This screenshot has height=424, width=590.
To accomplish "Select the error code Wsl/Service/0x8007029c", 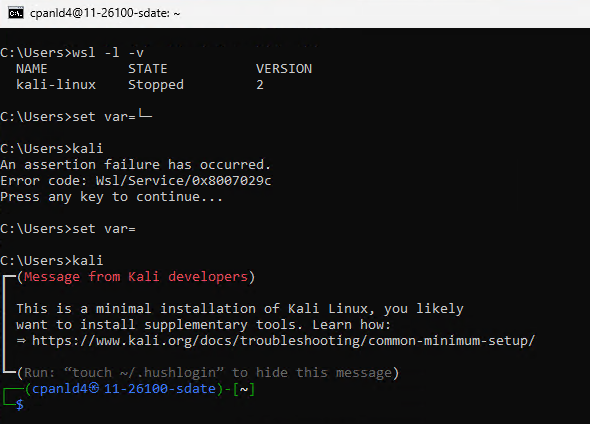I will (x=183, y=181).
